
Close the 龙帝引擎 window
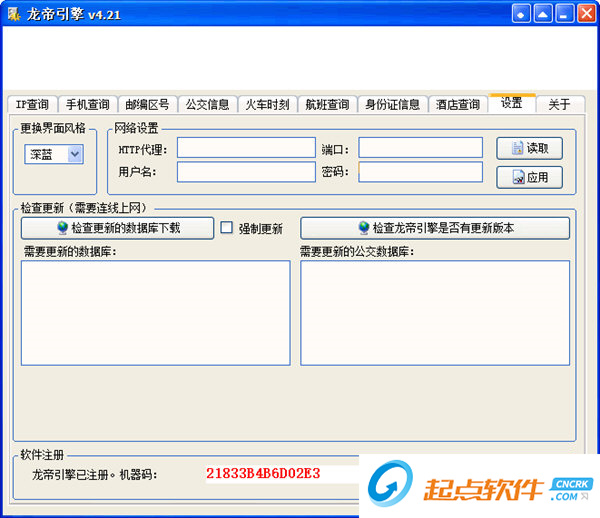[587, 14]
